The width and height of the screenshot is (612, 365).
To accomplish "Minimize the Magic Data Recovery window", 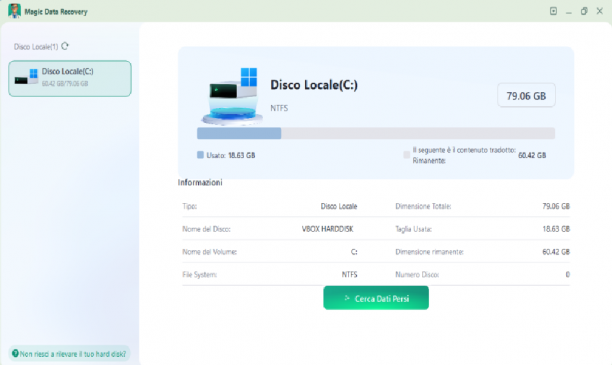I will 569,12.
